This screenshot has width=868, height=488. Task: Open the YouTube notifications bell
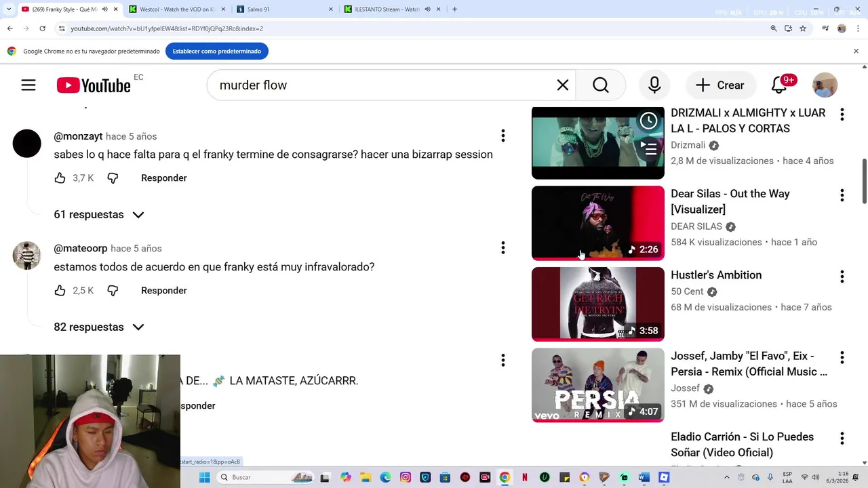click(779, 85)
